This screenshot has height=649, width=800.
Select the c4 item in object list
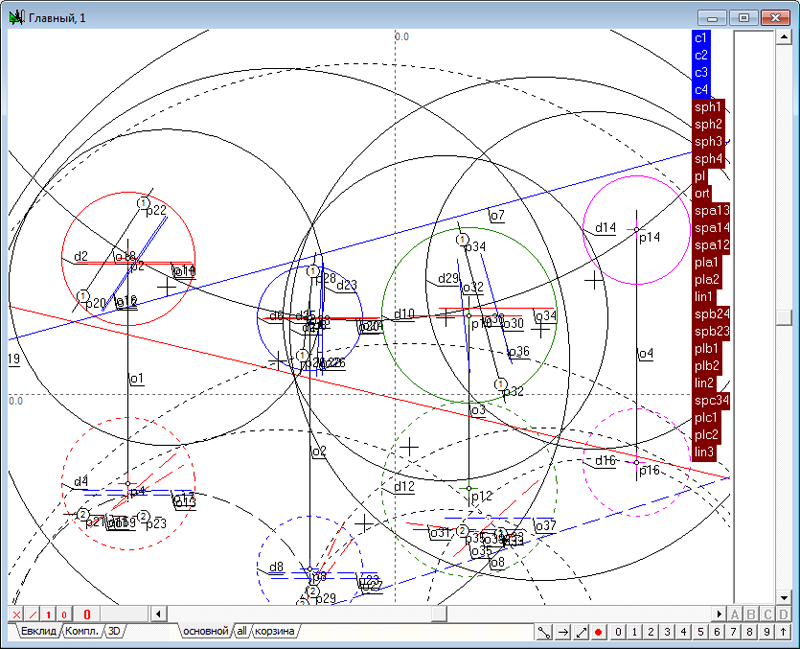tap(701, 90)
